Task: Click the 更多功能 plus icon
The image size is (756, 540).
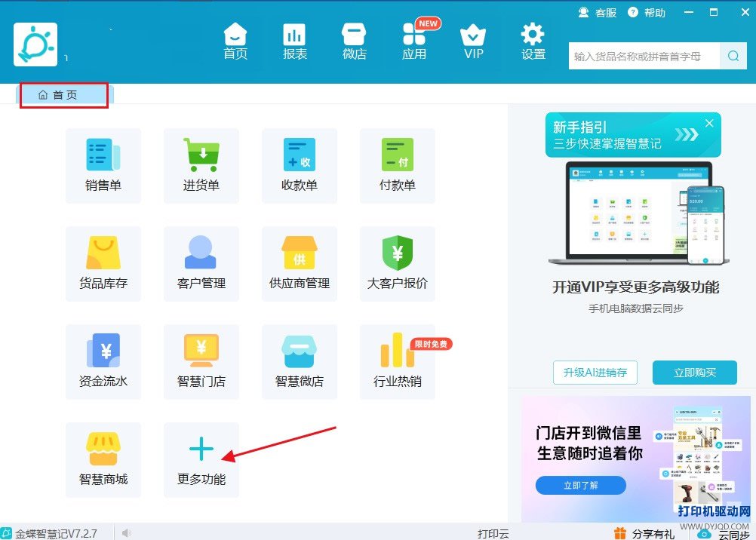Action: tap(201, 449)
